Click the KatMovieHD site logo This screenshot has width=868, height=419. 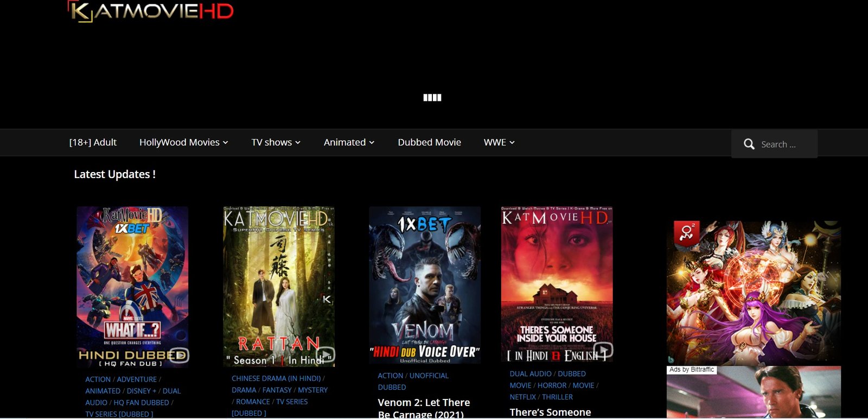click(150, 11)
